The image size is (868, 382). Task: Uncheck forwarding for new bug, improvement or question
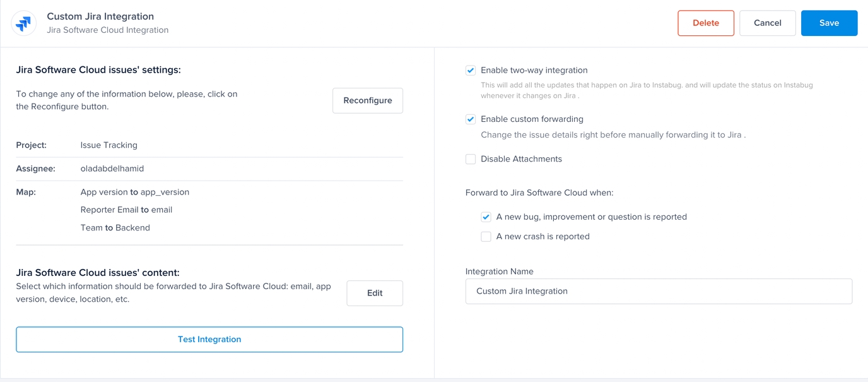point(486,217)
